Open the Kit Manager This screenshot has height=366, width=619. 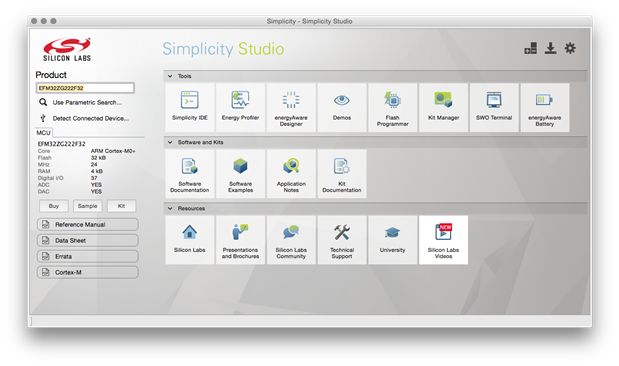coord(443,107)
